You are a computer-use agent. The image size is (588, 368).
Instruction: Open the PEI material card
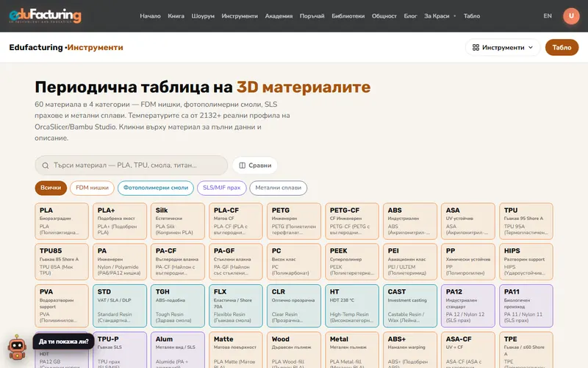click(x=410, y=262)
